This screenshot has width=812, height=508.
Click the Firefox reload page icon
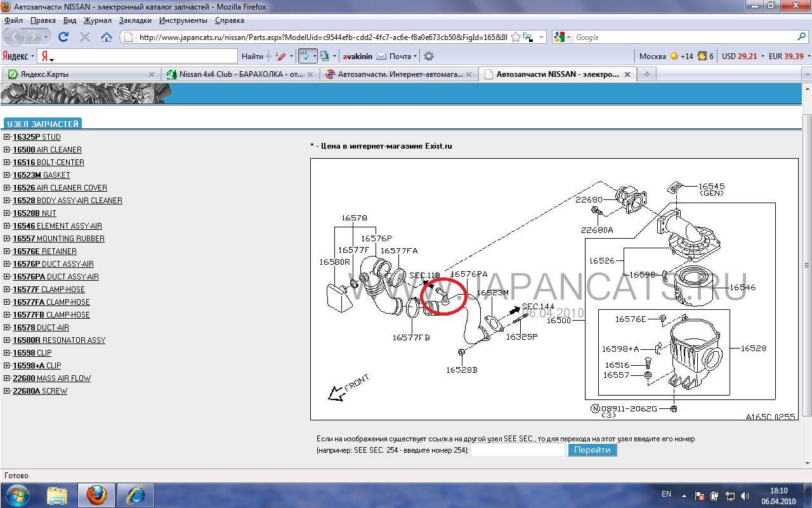tap(63, 37)
